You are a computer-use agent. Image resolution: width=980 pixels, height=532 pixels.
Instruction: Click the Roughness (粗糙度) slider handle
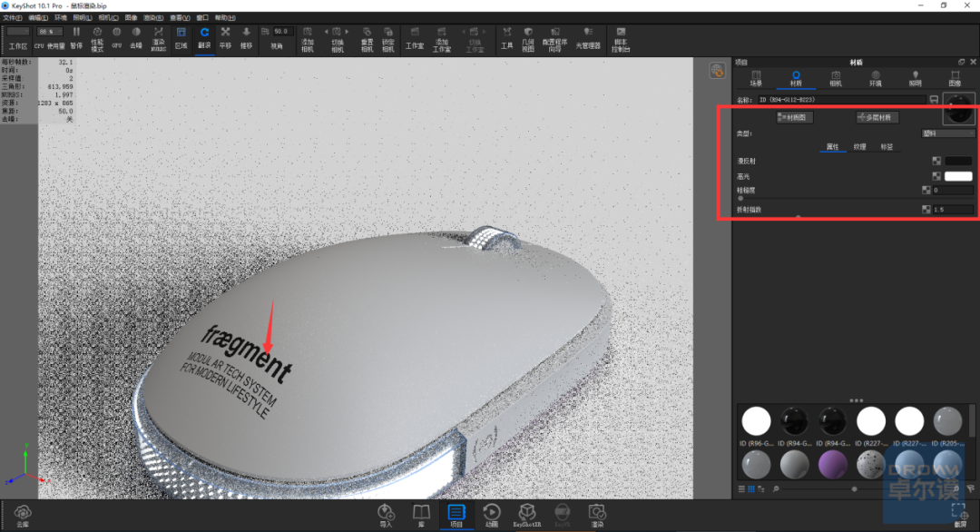[x=740, y=198]
